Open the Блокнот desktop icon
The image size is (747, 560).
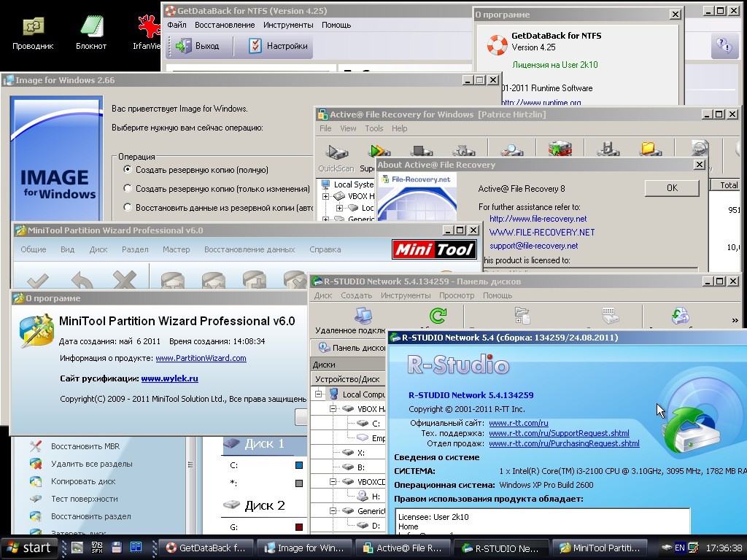[x=91, y=32]
